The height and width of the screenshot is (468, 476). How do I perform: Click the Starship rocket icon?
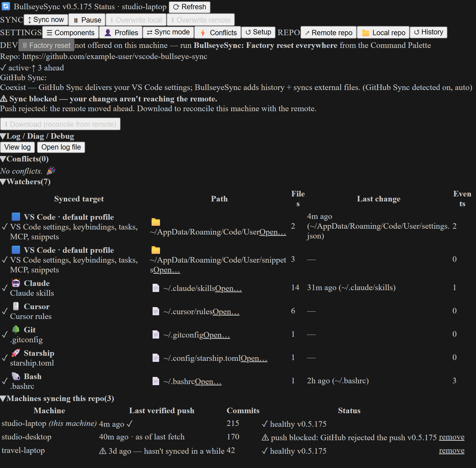(x=16, y=353)
